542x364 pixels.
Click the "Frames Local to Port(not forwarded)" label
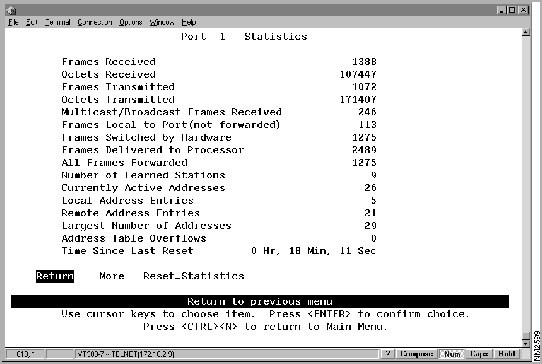coord(171,125)
